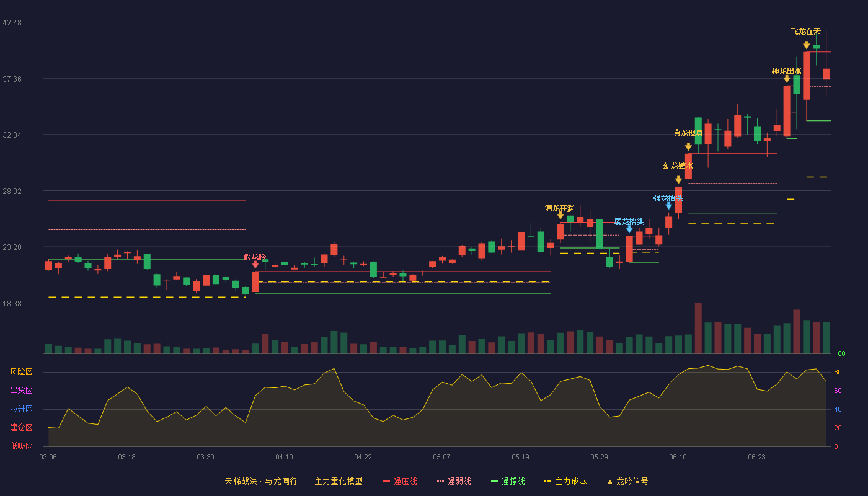Click the 风险区 zone label
This screenshot has height=496, width=868.
pos(22,372)
